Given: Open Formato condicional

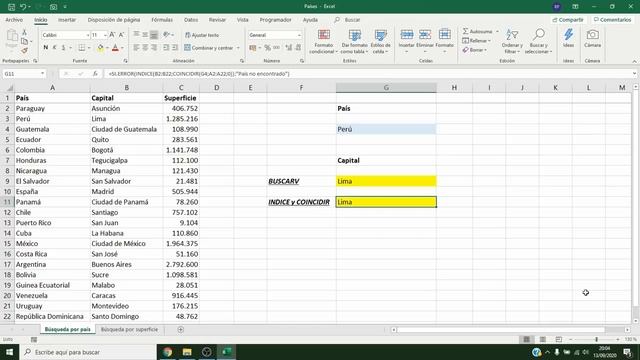Looking at the screenshot, I should pos(324,41).
